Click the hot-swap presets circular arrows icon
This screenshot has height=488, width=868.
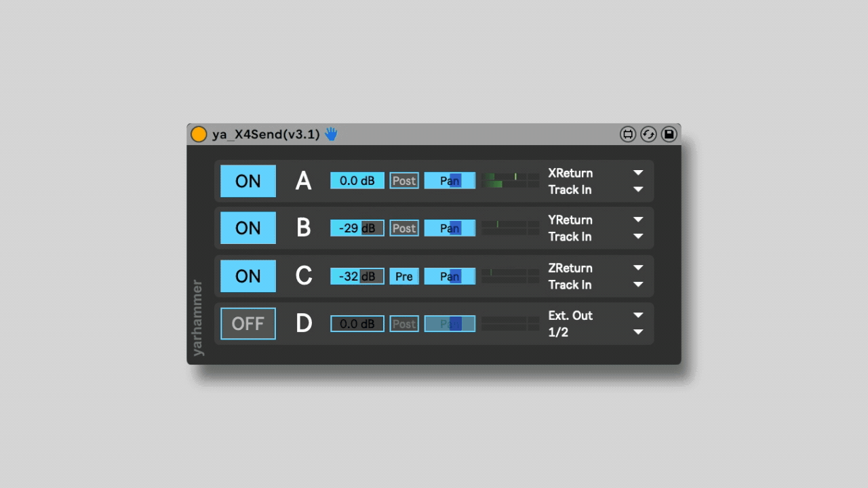(x=648, y=134)
